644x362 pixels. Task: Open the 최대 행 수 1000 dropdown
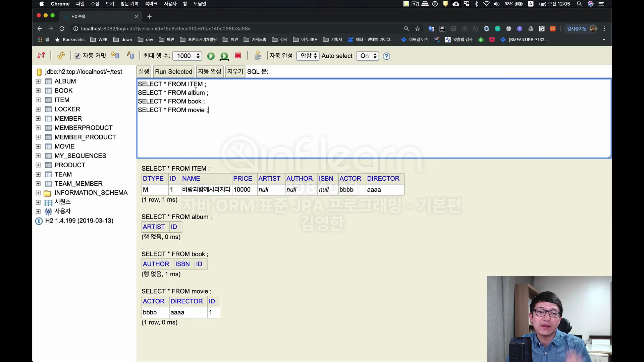(187, 56)
